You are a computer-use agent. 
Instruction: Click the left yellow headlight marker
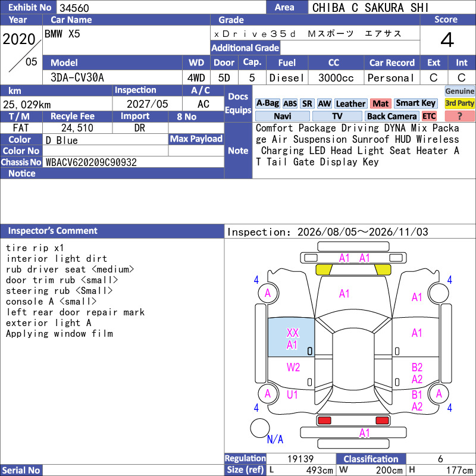tap(324, 270)
